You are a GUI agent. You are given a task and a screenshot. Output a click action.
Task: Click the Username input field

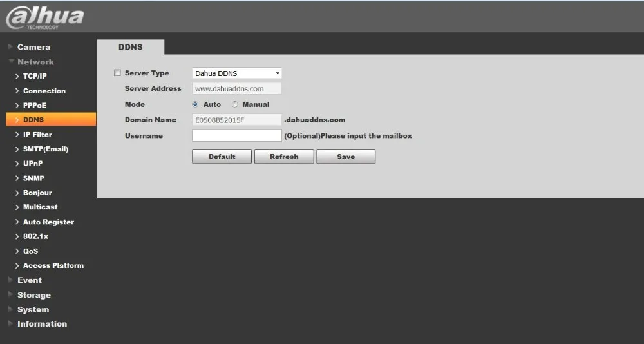coord(237,136)
